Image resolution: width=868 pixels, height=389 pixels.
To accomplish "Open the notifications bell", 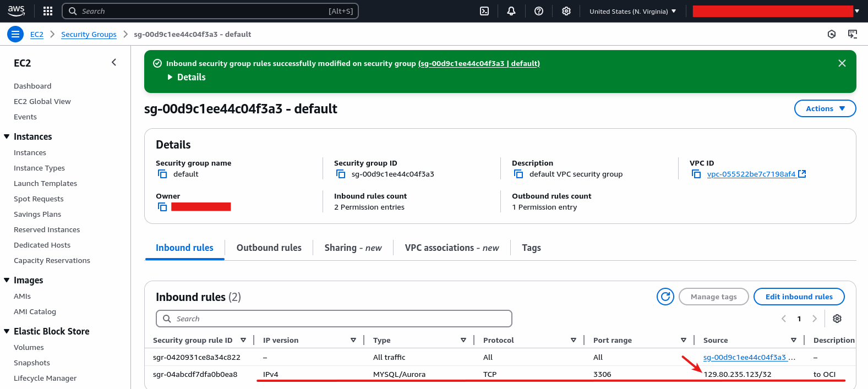I will coord(511,11).
